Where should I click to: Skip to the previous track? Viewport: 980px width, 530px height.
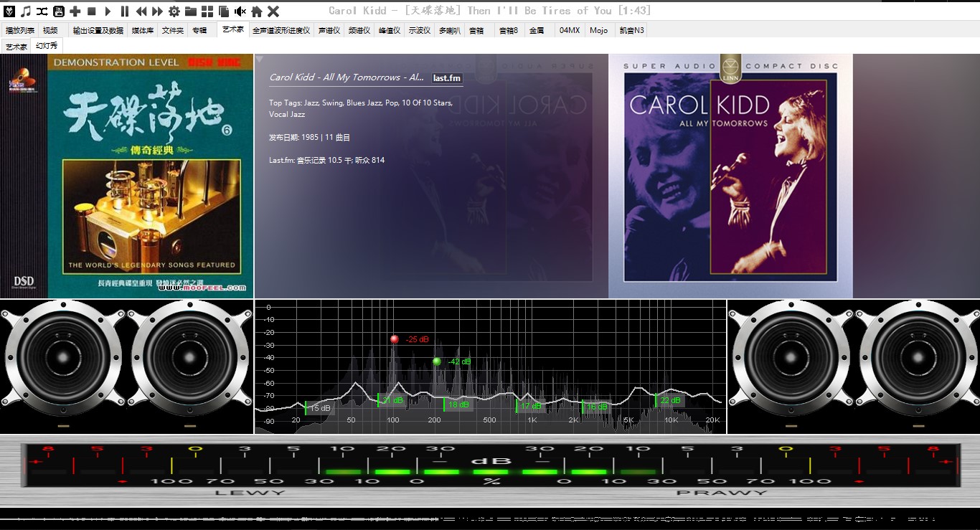pos(141,11)
